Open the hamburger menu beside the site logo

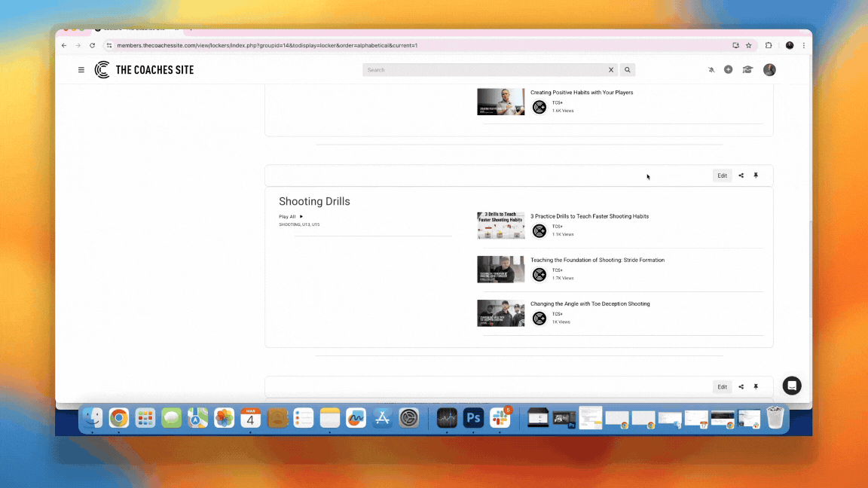[x=81, y=70]
